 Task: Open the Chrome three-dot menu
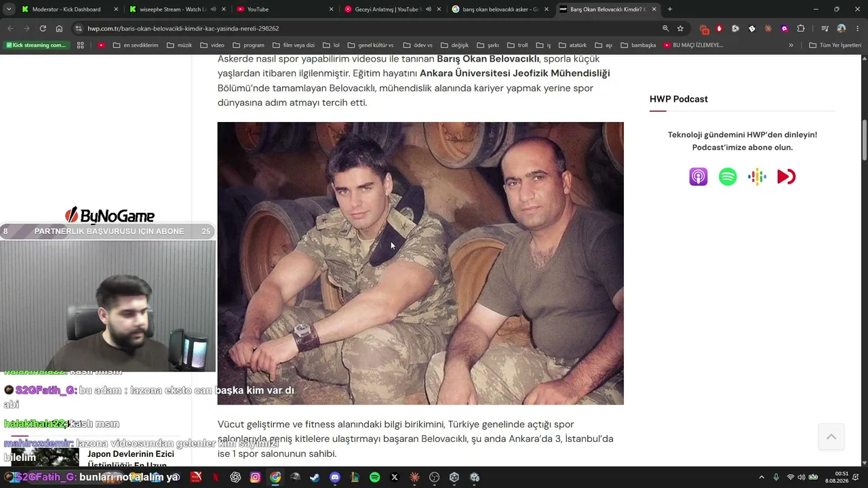(856, 28)
